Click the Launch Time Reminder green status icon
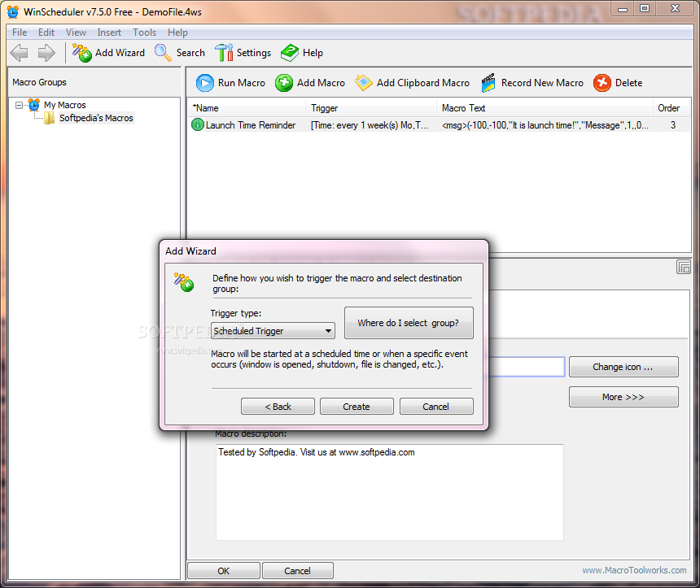 197,125
